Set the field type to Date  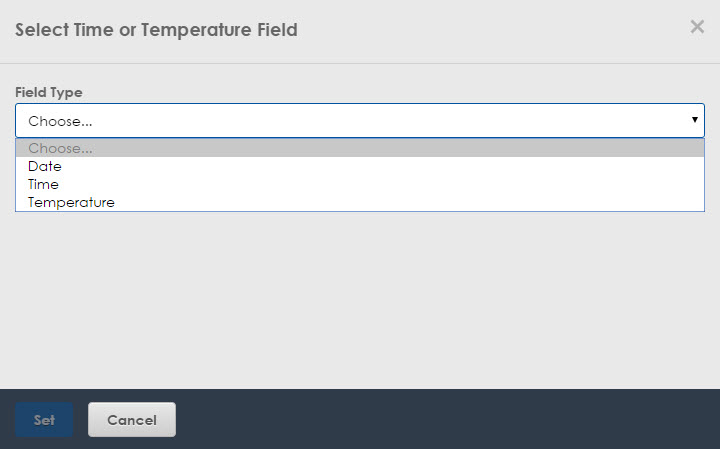point(360,166)
